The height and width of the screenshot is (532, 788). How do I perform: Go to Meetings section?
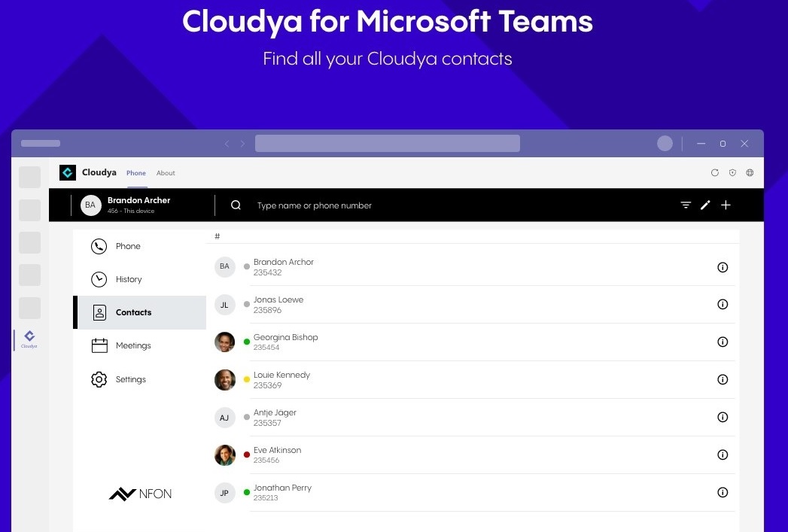[132, 345]
